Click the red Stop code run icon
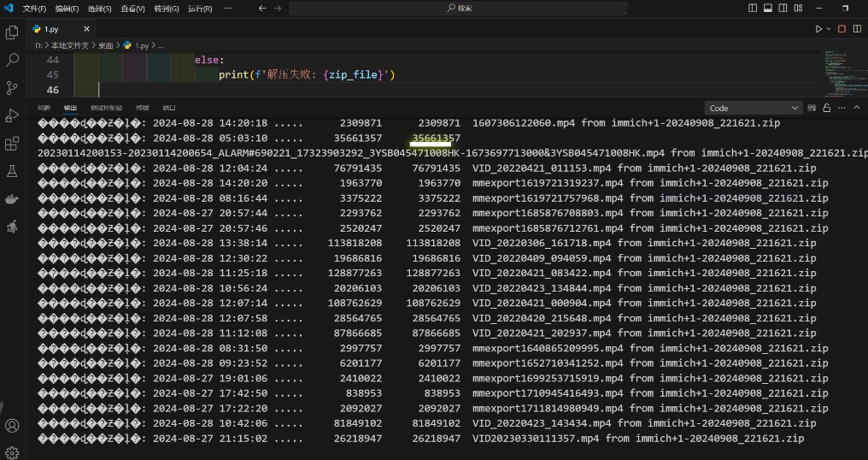868x460 pixels. 842,28
